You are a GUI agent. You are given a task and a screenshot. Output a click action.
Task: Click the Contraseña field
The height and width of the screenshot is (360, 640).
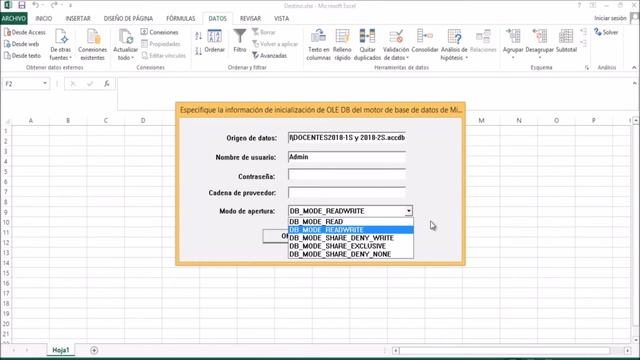click(x=347, y=175)
